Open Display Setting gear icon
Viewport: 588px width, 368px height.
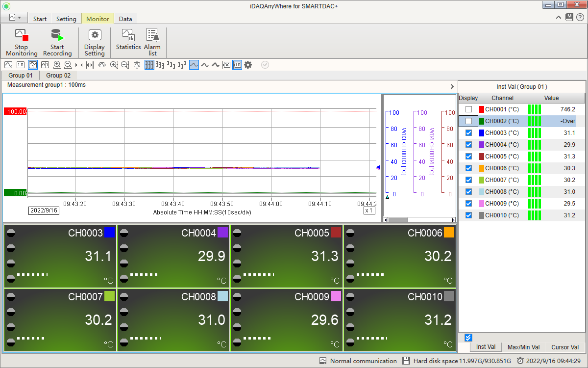[95, 35]
